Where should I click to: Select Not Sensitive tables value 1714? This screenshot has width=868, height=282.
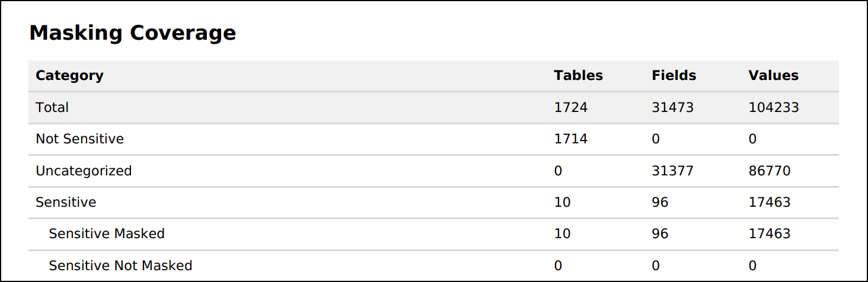click(570, 139)
